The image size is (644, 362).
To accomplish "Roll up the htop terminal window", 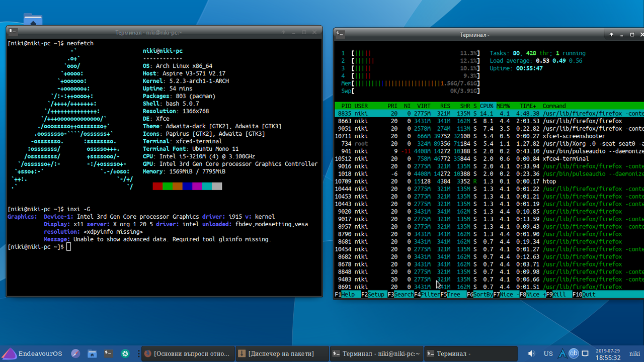I will (611, 35).
